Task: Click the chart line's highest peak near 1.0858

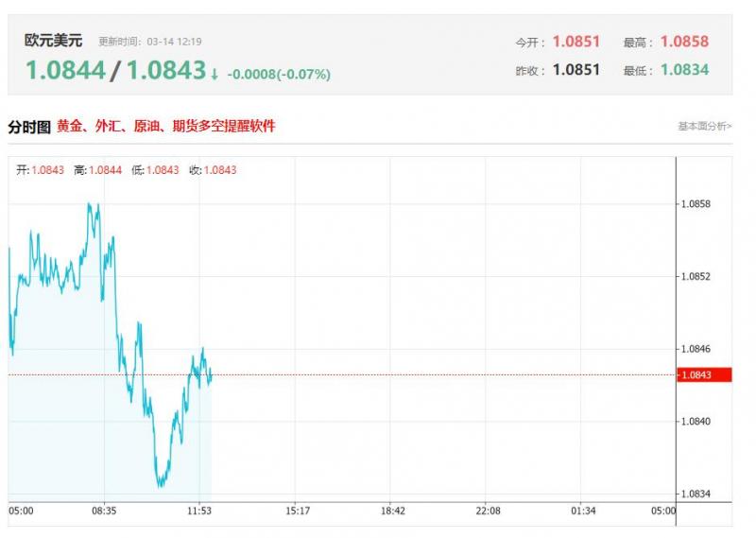Action: pyautogui.click(x=89, y=204)
